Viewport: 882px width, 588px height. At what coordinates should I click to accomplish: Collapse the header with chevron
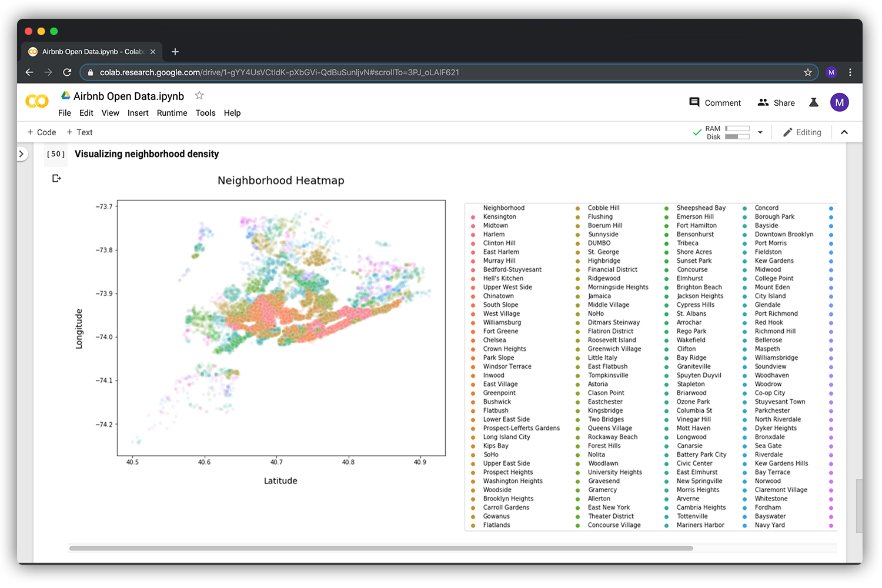tap(844, 132)
